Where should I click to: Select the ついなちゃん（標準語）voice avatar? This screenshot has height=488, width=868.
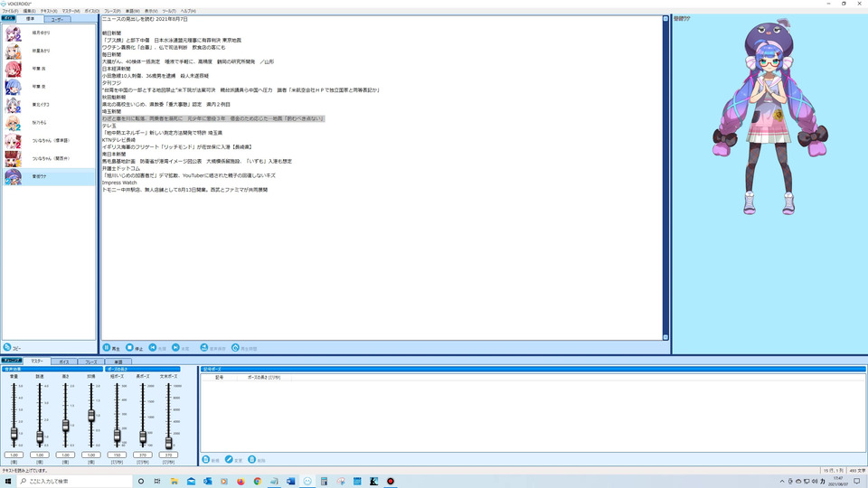tap(13, 141)
